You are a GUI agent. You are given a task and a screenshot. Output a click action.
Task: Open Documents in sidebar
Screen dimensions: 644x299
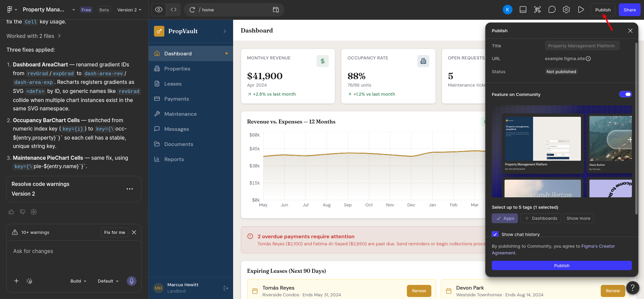191,144
